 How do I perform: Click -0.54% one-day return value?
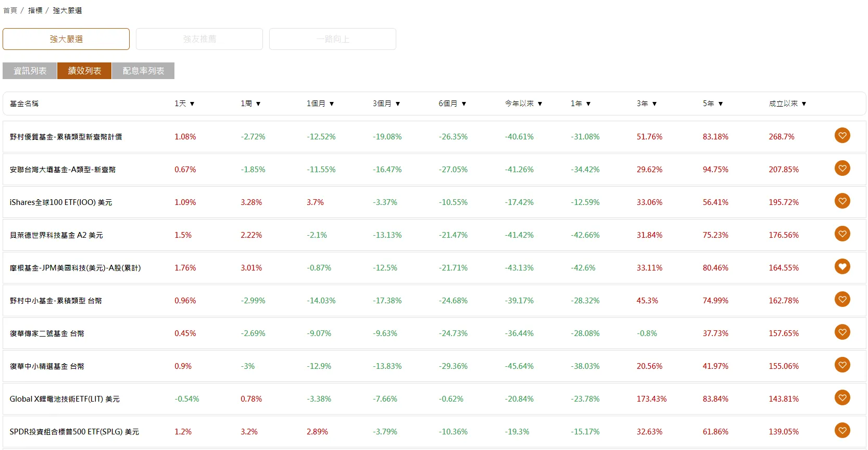pos(187,399)
